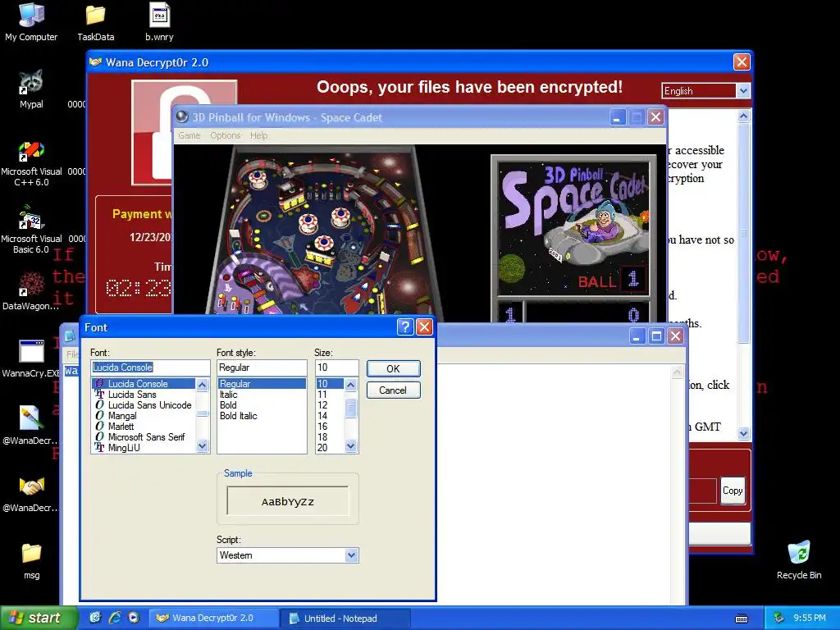Click Cancel in the Font dialog

[393, 390]
